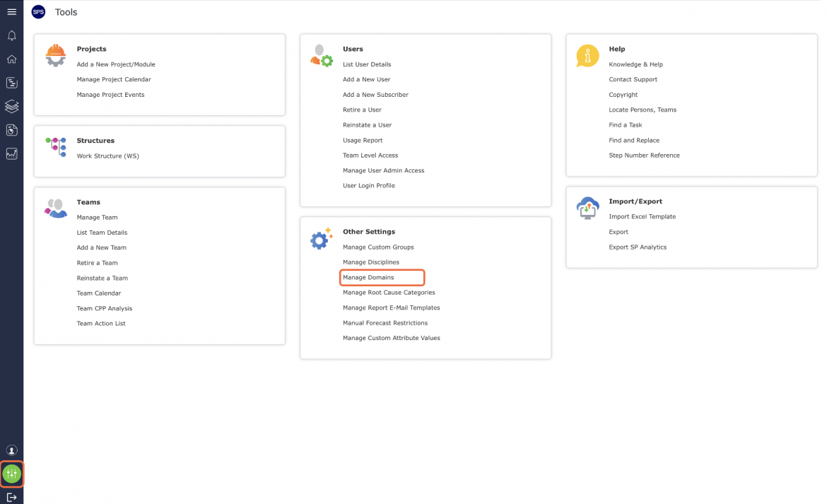Open Step Number Reference

click(644, 156)
